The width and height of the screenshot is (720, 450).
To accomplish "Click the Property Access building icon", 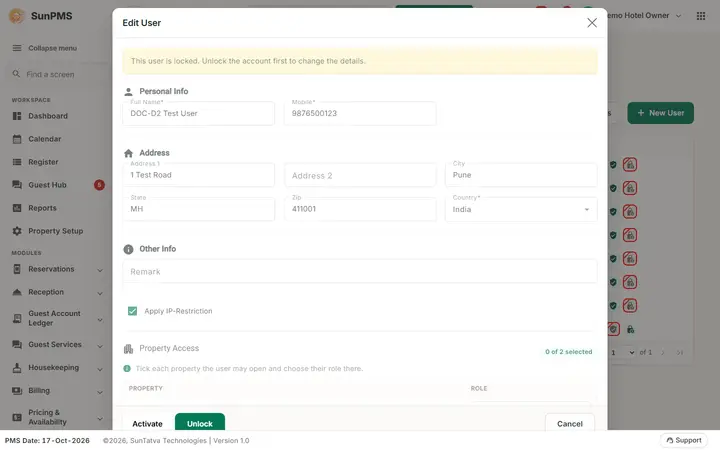I will tap(129, 349).
